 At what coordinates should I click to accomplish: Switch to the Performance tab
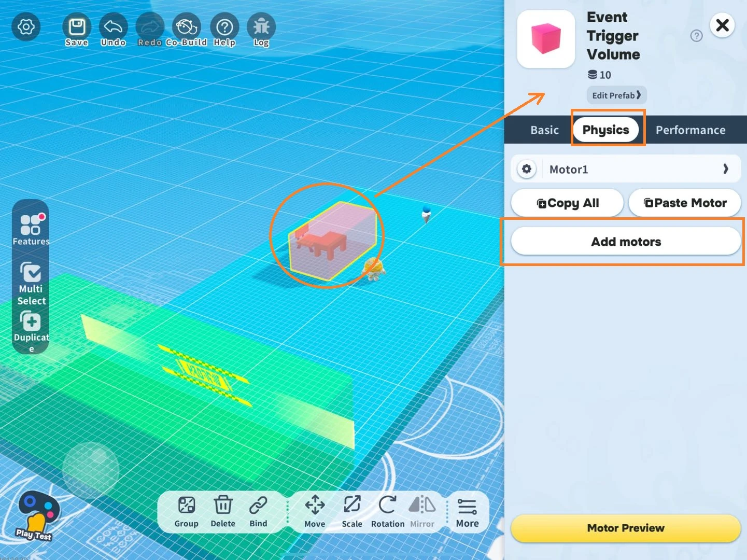tap(690, 130)
